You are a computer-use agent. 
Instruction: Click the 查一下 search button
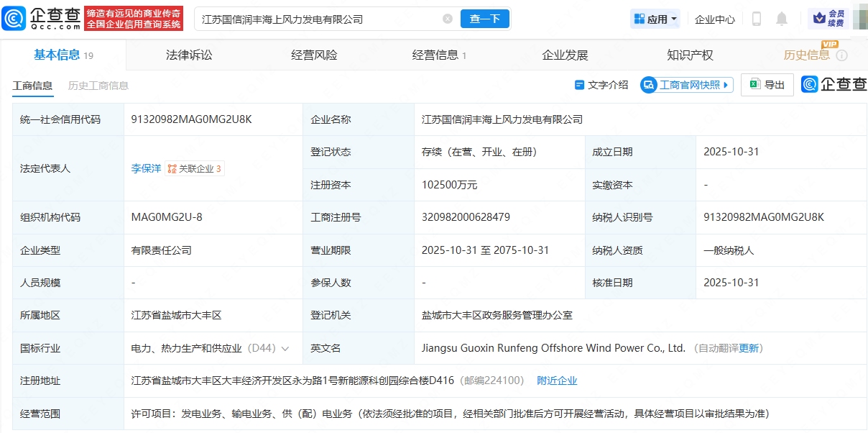485,19
